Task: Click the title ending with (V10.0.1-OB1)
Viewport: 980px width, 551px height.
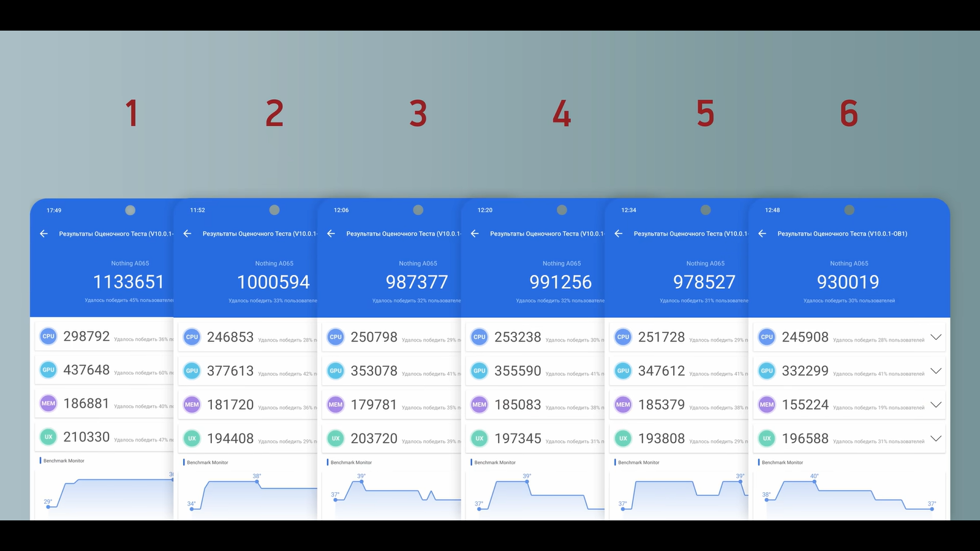Action: pyautogui.click(x=842, y=233)
